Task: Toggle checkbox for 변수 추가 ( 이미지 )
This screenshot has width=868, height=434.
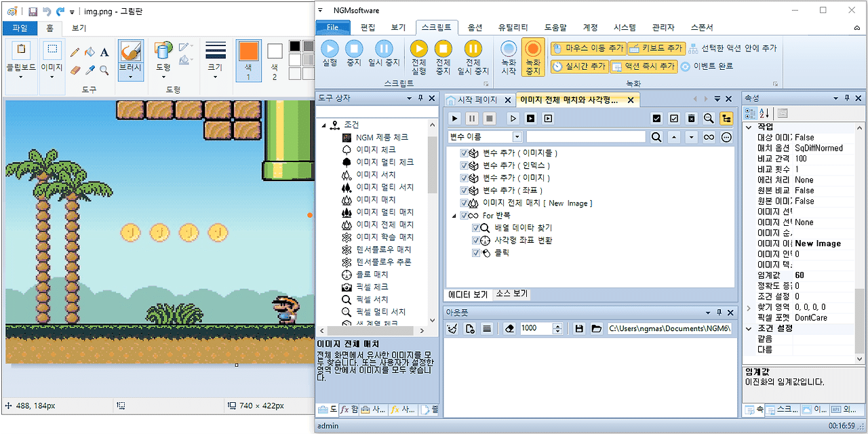Action: pos(464,178)
